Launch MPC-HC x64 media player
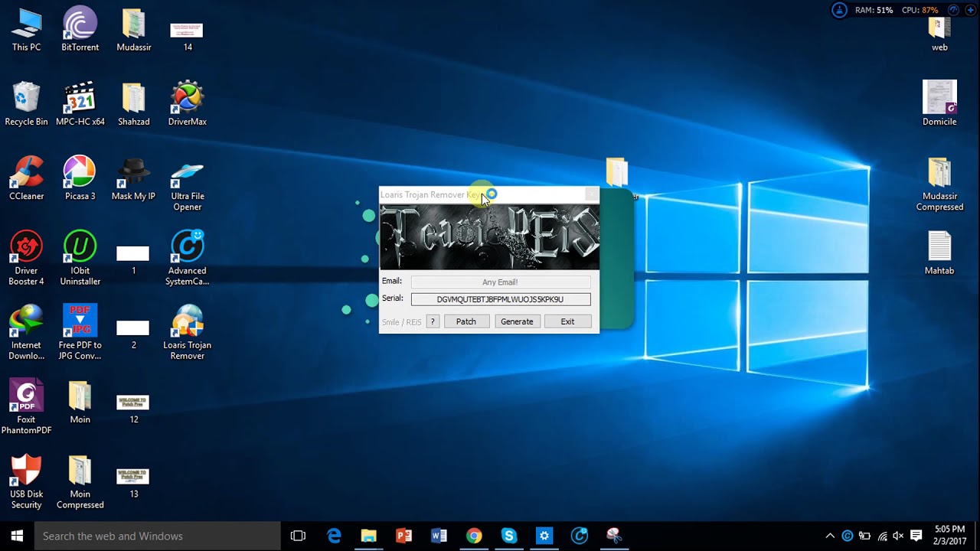This screenshot has height=551, width=980. [x=80, y=105]
